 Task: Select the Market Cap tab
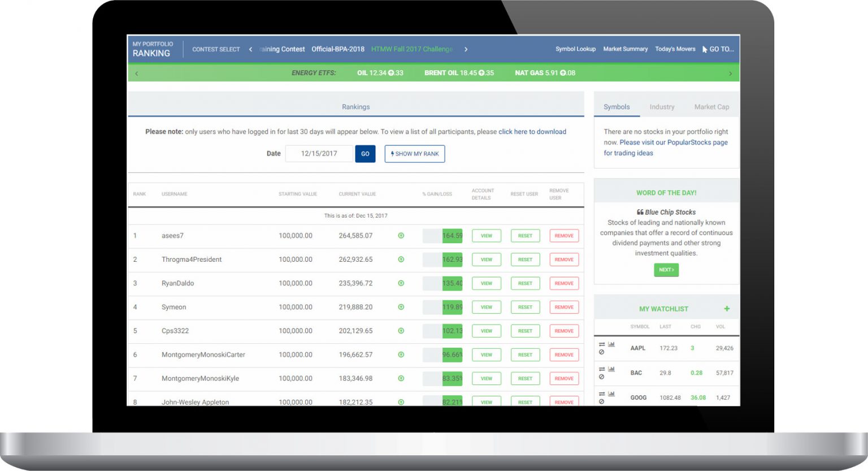[711, 107]
